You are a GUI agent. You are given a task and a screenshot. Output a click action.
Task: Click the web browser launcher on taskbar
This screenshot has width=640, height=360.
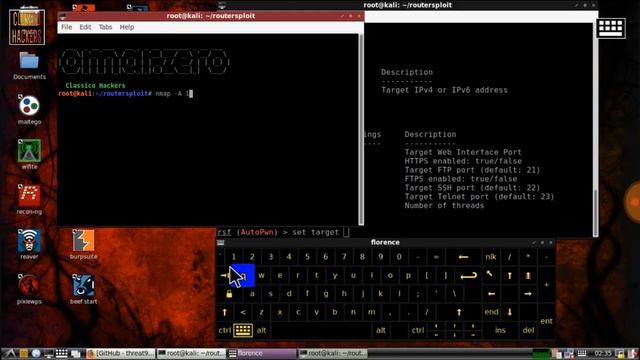point(36,353)
